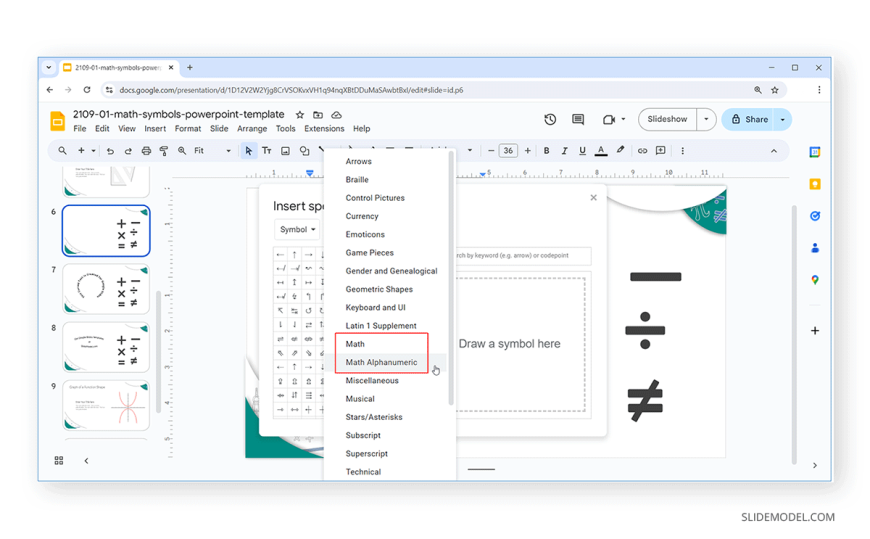Collapse the filmstrip panel arrow
870x539 pixels.
point(87,461)
